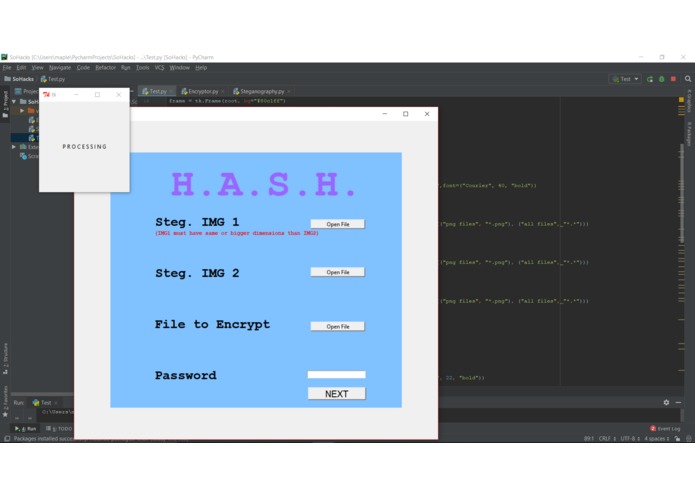Open the File menu in PyCharm
The height and width of the screenshot is (494, 695).
pyautogui.click(x=7, y=68)
